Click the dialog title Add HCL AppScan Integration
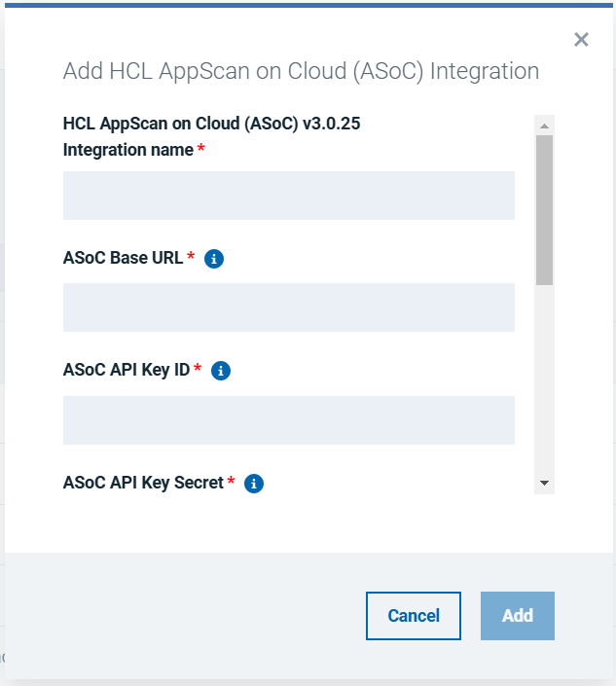 [x=301, y=71]
